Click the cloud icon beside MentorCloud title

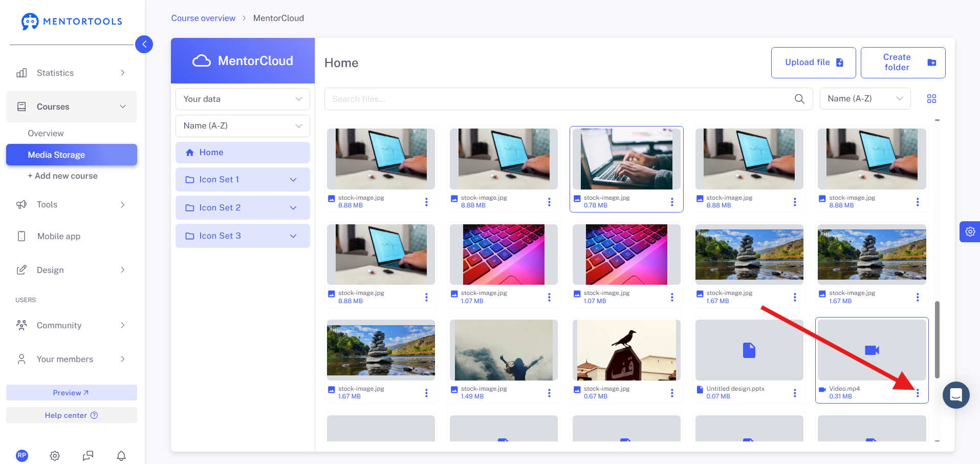(x=202, y=61)
